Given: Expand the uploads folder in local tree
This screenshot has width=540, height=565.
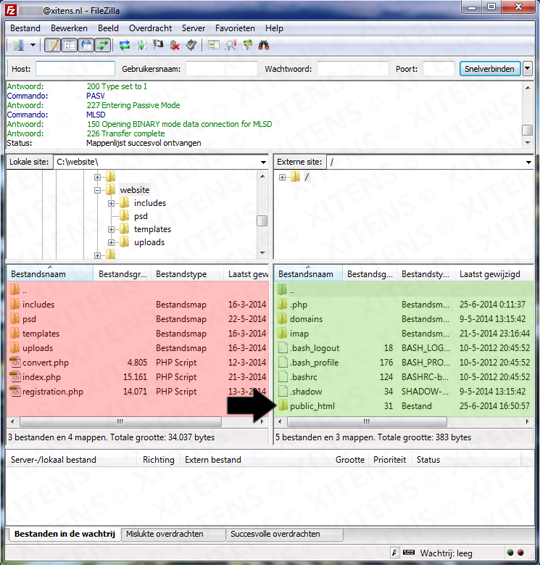Looking at the screenshot, I should [111, 243].
